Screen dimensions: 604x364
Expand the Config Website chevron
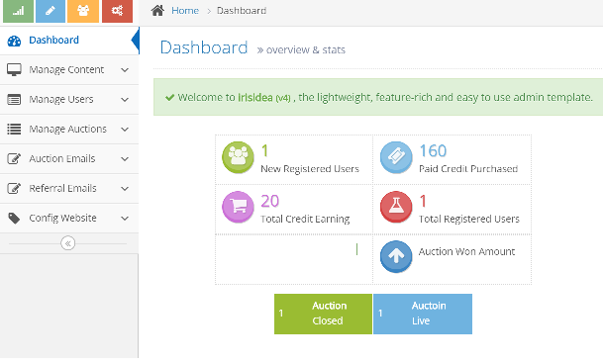[x=125, y=219]
